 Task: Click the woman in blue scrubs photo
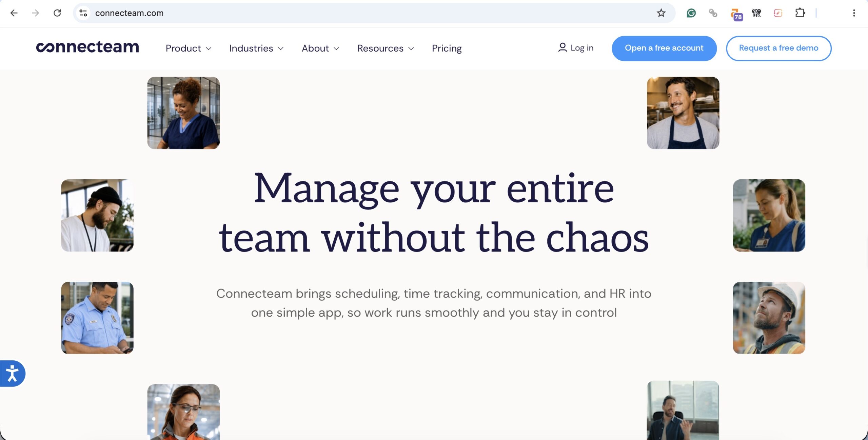pyautogui.click(x=769, y=215)
